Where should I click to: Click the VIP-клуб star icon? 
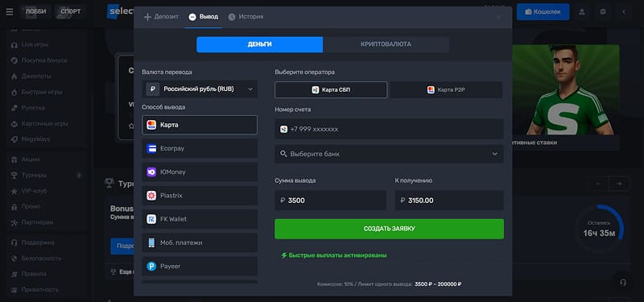14,191
